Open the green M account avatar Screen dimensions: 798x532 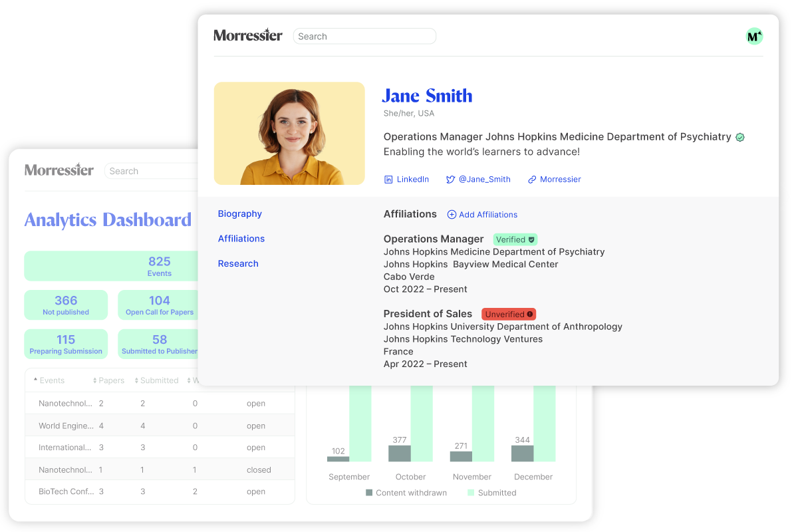754,37
